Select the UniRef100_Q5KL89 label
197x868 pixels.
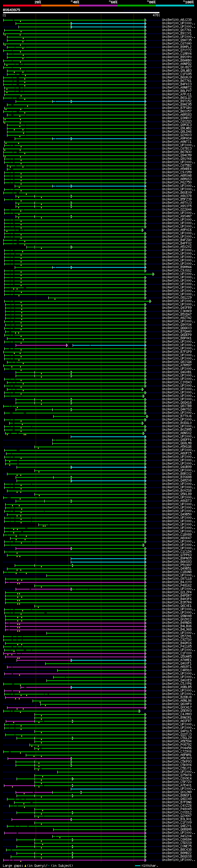(177, 494)
